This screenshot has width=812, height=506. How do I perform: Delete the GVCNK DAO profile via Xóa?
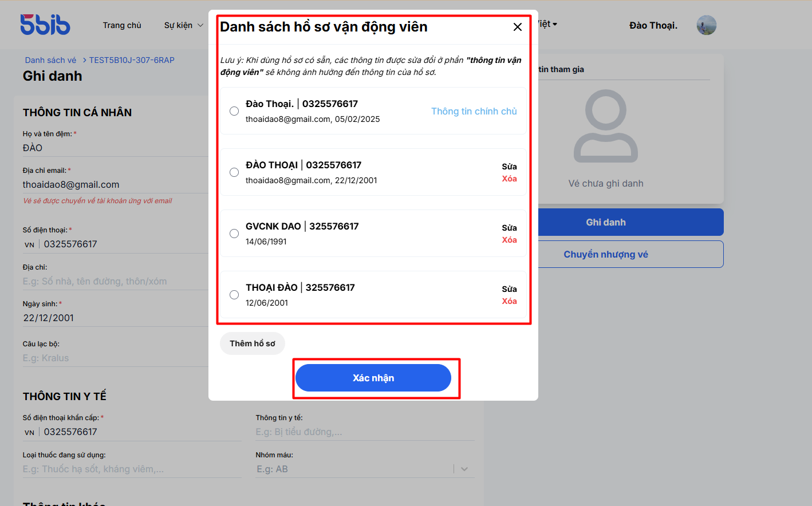pos(510,240)
